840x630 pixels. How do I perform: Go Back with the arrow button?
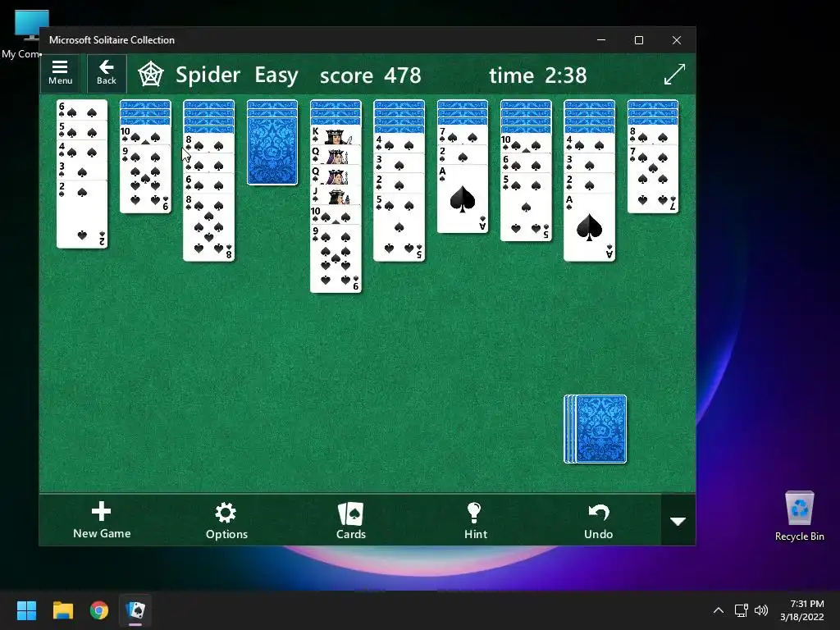click(x=106, y=73)
